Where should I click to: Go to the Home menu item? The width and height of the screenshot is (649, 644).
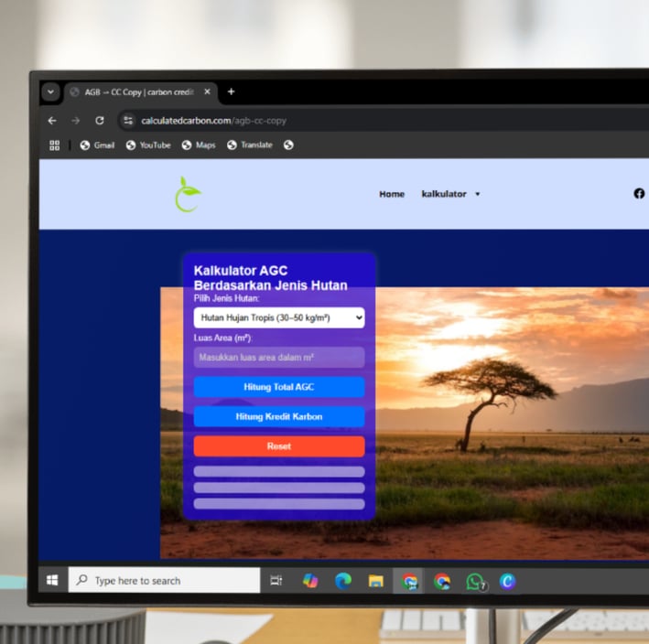point(392,194)
